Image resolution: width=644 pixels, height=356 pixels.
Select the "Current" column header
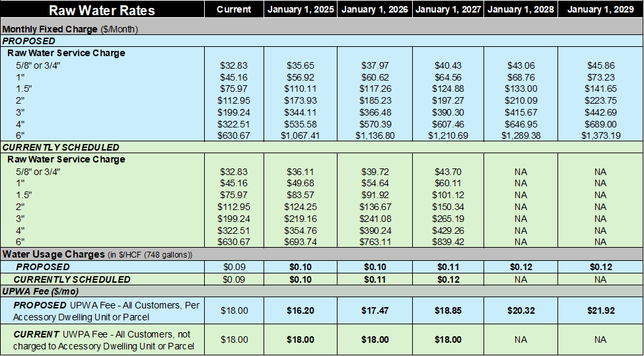coord(234,10)
